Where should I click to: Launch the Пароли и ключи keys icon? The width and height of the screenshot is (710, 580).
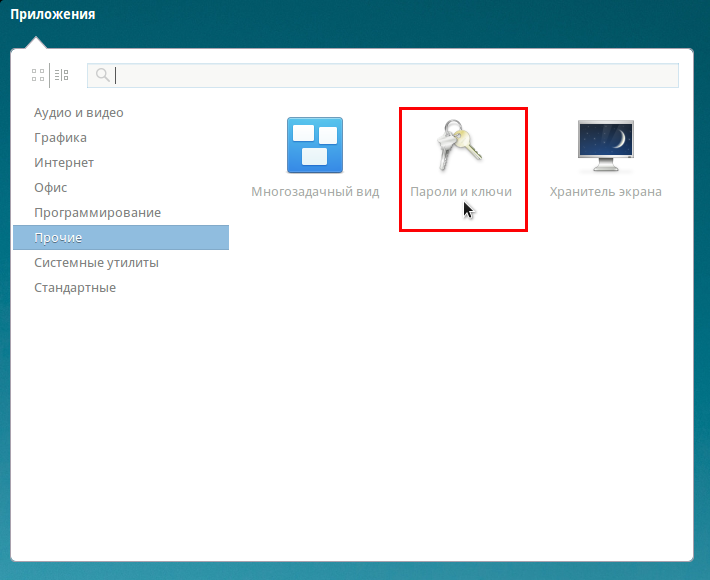[x=459, y=145]
